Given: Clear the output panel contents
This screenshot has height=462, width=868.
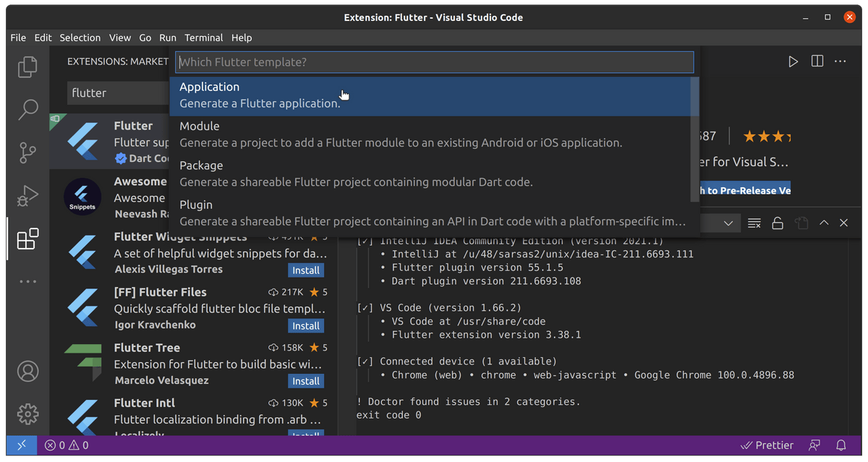Looking at the screenshot, I should 754,223.
